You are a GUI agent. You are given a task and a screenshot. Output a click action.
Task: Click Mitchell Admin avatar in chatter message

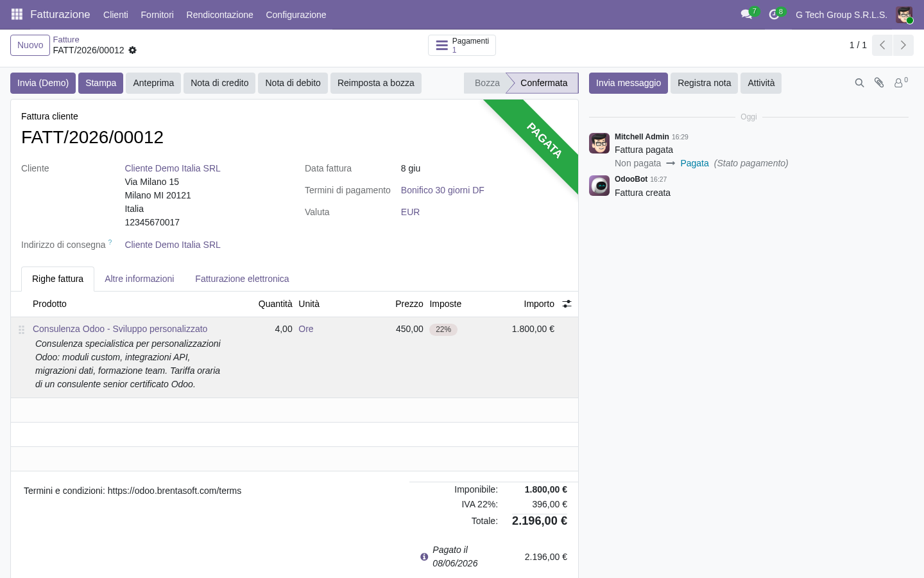tap(599, 143)
